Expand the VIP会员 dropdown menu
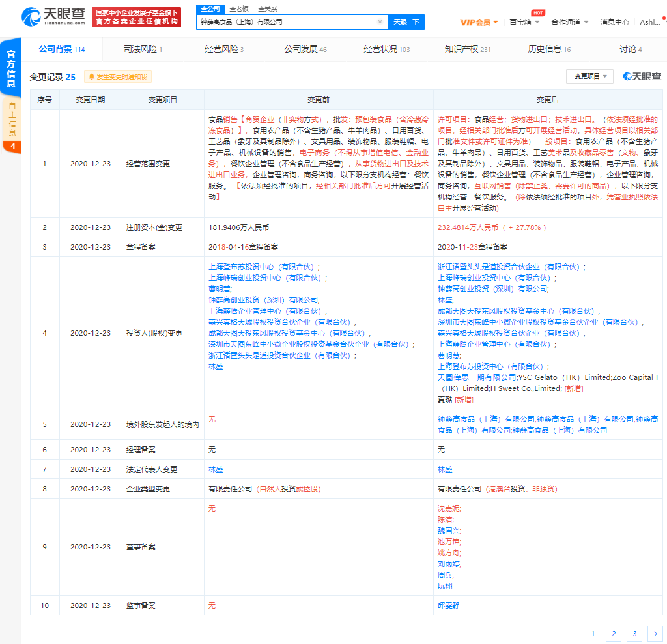 coord(479,22)
